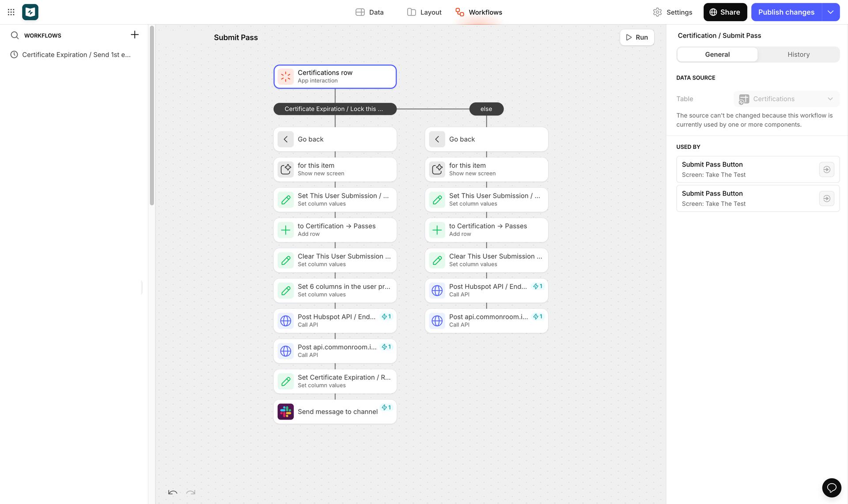Select the globe icon on Post Hubspot API step

coord(285,320)
